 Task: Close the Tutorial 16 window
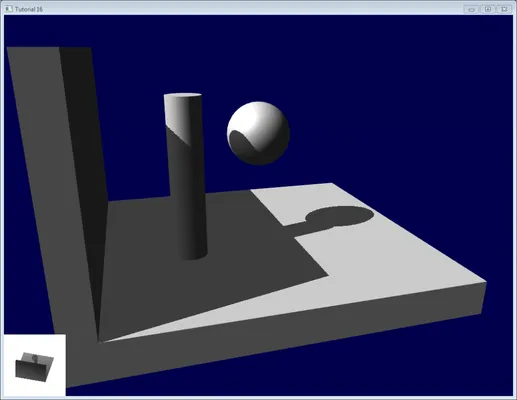504,9
